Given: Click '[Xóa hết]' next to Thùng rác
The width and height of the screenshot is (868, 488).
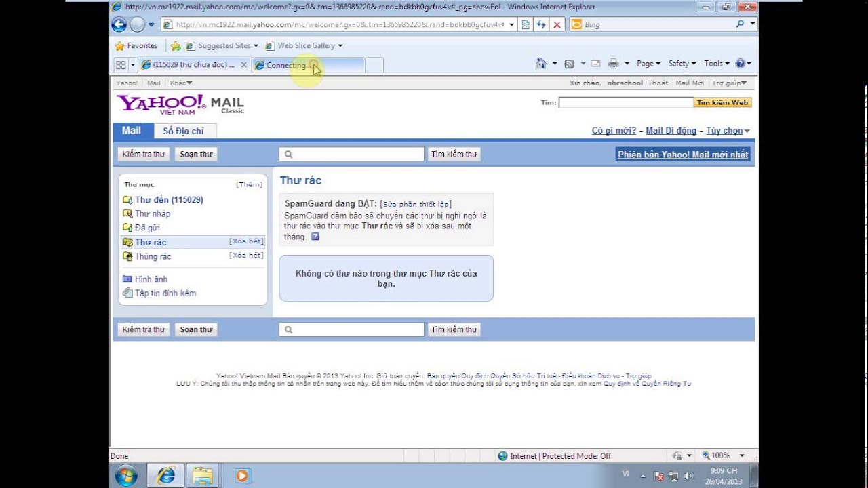Looking at the screenshot, I should tap(246, 256).
